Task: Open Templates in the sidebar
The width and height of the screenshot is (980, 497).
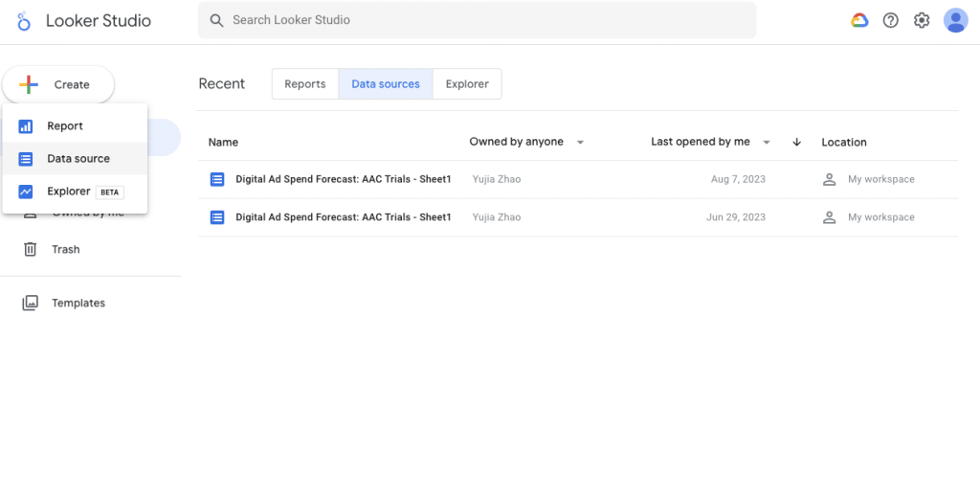Action: click(64, 304)
